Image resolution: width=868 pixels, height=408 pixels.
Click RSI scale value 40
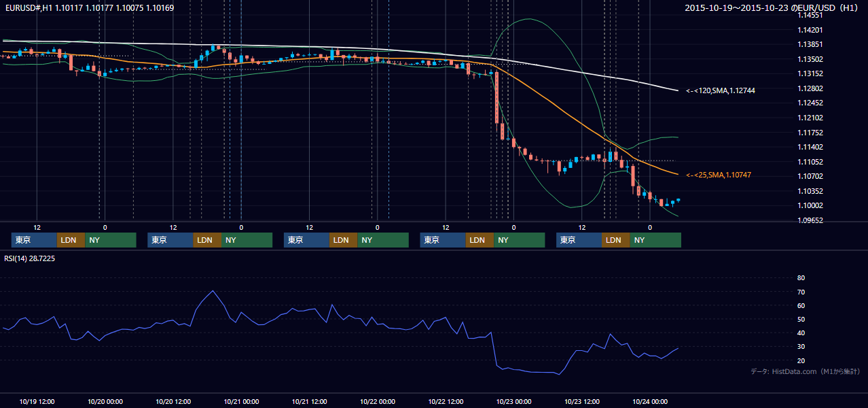click(801, 333)
